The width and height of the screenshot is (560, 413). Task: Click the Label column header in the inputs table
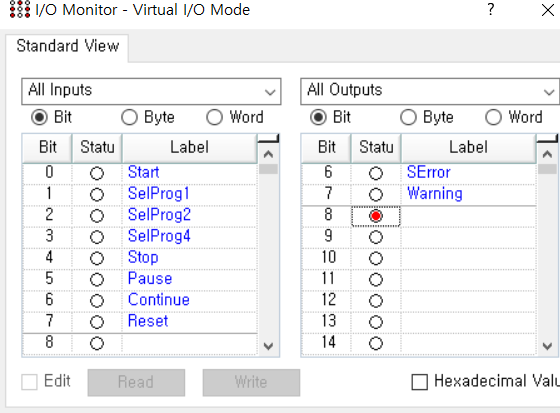coord(190,147)
